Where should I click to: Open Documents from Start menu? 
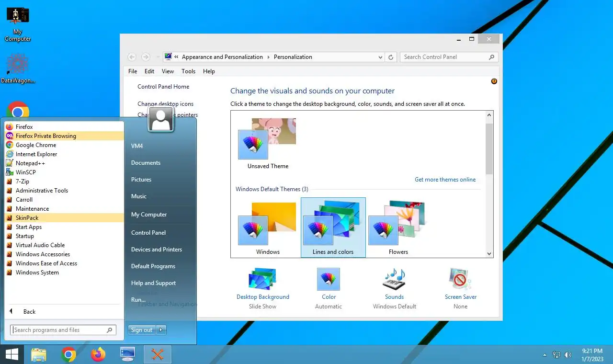pos(146,163)
